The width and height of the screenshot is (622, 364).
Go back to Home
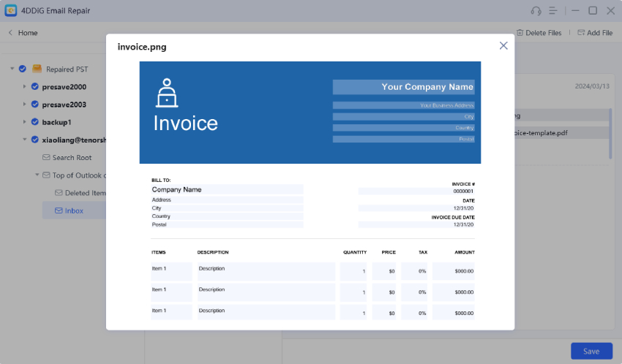[x=23, y=33]
